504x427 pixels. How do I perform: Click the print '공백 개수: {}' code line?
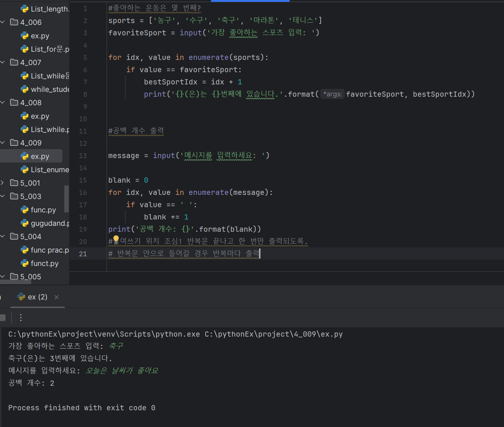(185, 229)
